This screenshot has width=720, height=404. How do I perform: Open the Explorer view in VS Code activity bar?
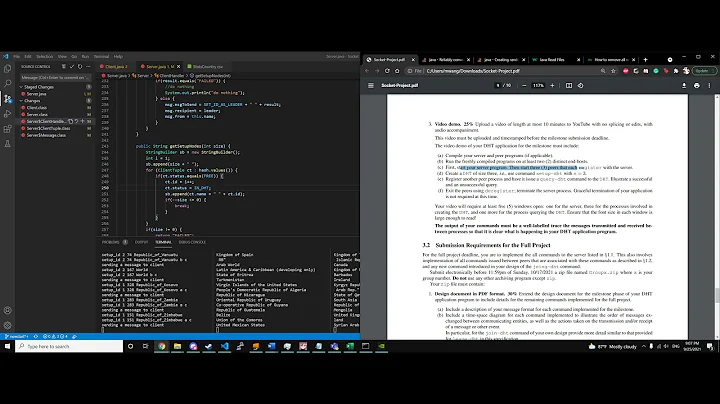pos(7,69)
